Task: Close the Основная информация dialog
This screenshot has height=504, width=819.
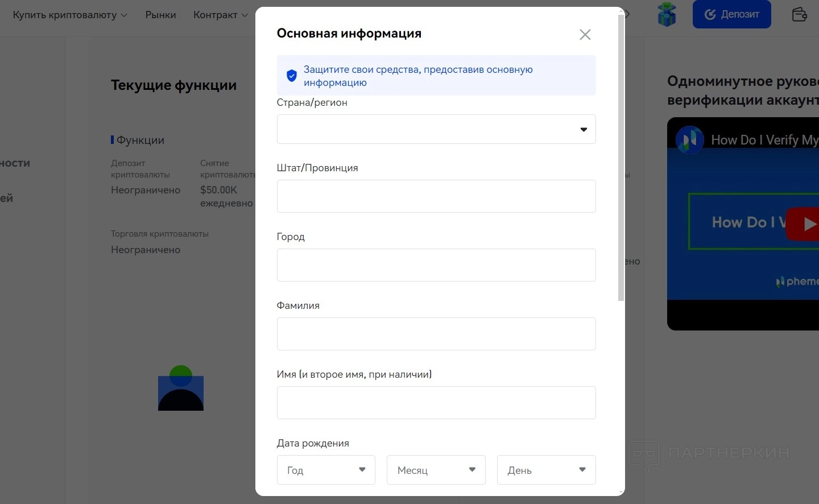Action: tap(585, 35)
